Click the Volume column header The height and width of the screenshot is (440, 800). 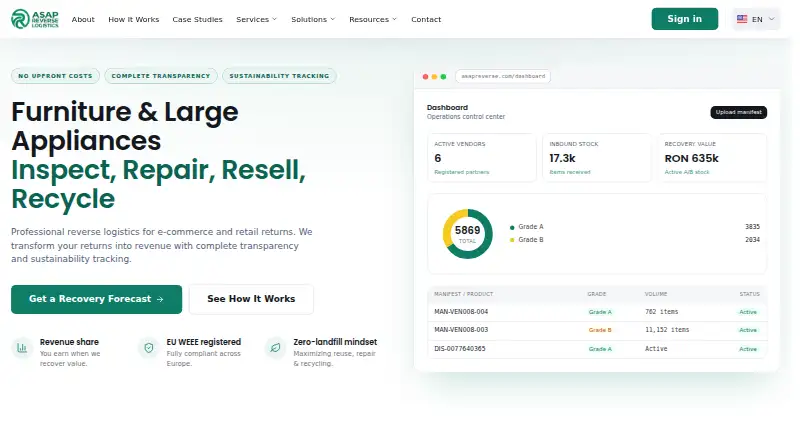tap(656, 294)
